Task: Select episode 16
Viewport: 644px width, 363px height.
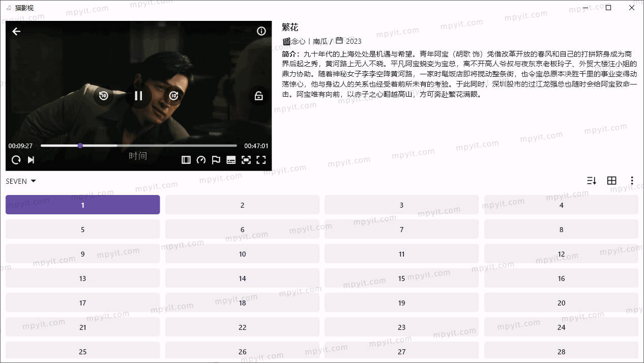Action: tap(561, 278)
